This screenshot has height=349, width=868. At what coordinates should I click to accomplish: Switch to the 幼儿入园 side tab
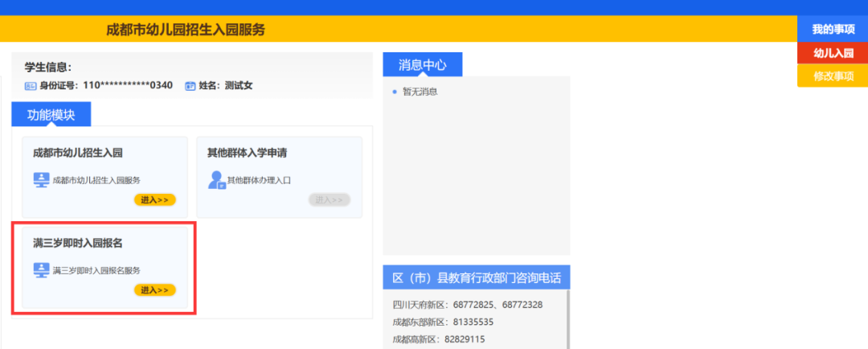[x=832, y=52]
